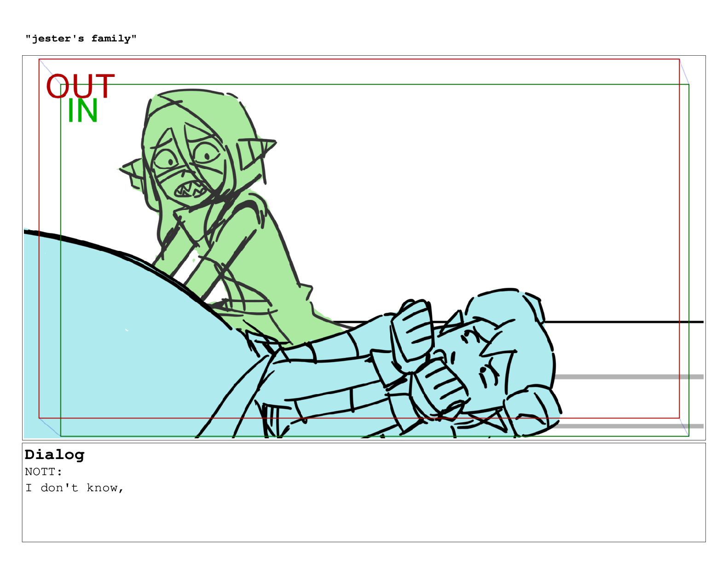Click the green IN camera label
Screen dimensions: 728x564
(83, 111)
